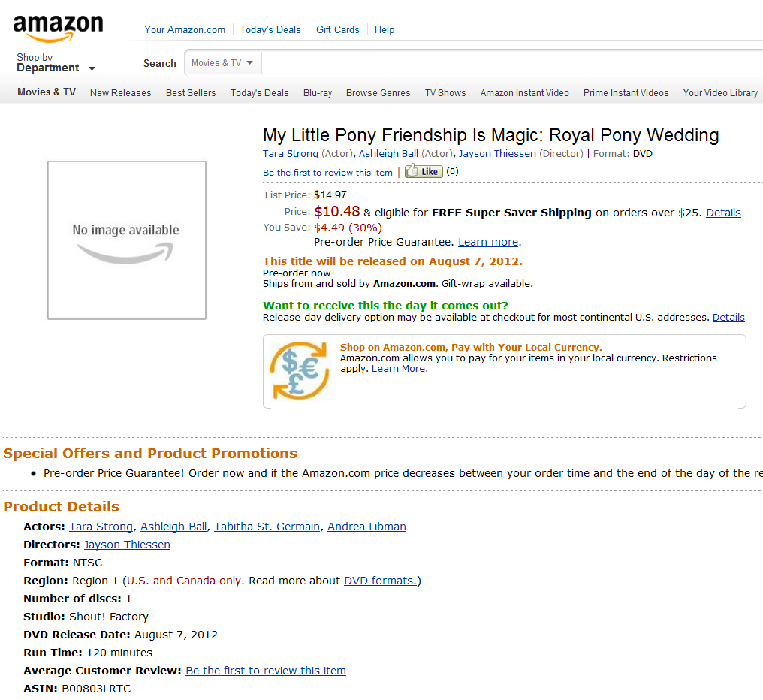763x700 pixels.
Task: Click Jayson Thiessen in Product Details
Action: pyautogui.click(x=127, y=545)
